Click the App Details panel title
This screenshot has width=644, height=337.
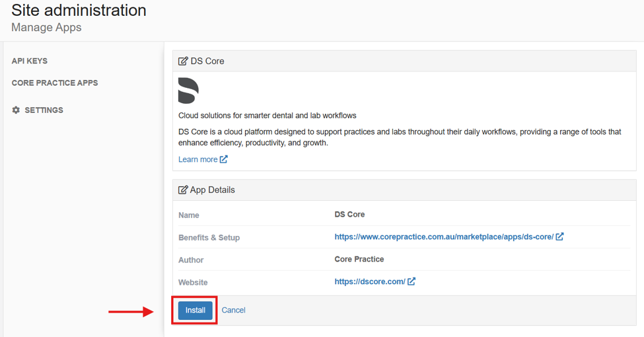(x=212, y=190)
